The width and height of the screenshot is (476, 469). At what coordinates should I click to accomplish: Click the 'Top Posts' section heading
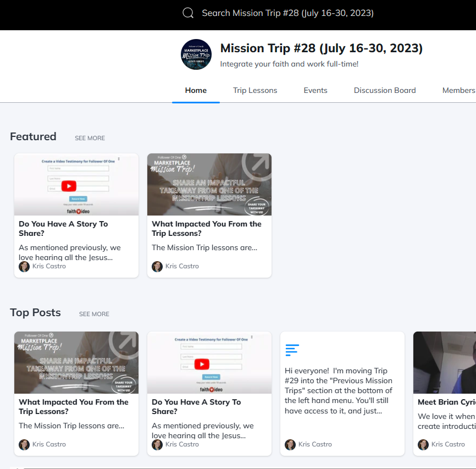(x=35, y=312)
